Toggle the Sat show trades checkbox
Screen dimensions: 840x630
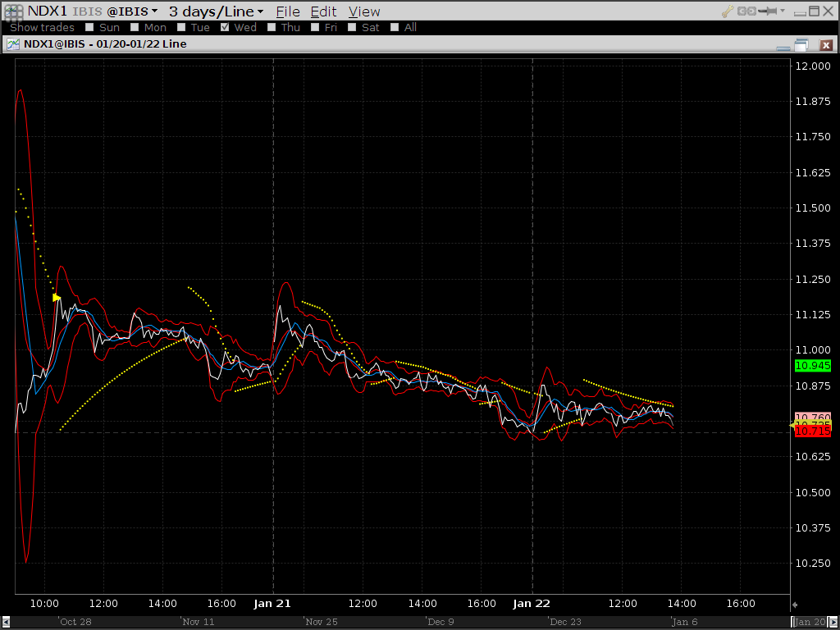[352, 27]
